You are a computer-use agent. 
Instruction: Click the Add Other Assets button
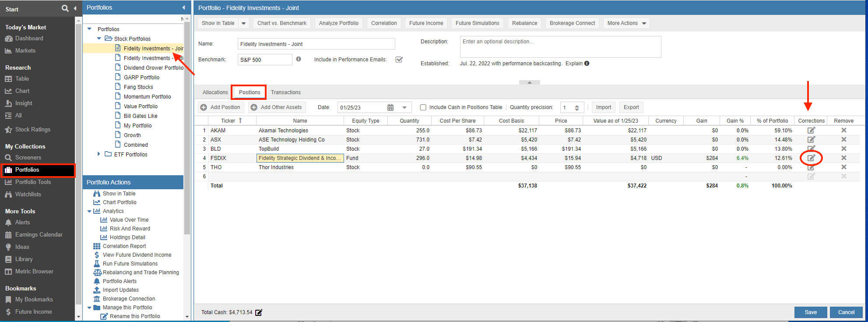point(277,107)
